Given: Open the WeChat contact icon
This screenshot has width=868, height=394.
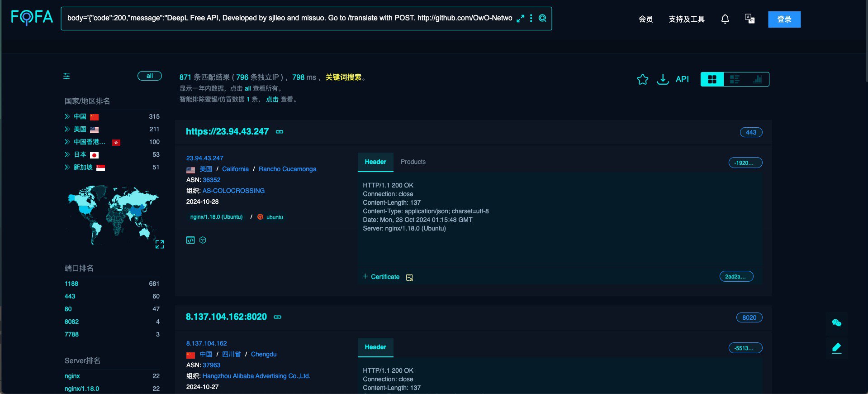Looking at the screenshot, I should pyautogui.click(x=836, y=323).
